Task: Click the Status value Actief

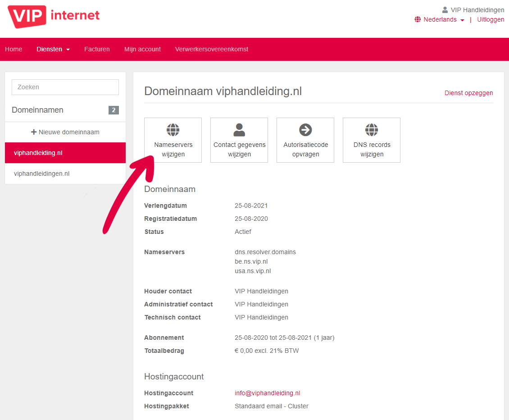Action: (x=243, y=232)
